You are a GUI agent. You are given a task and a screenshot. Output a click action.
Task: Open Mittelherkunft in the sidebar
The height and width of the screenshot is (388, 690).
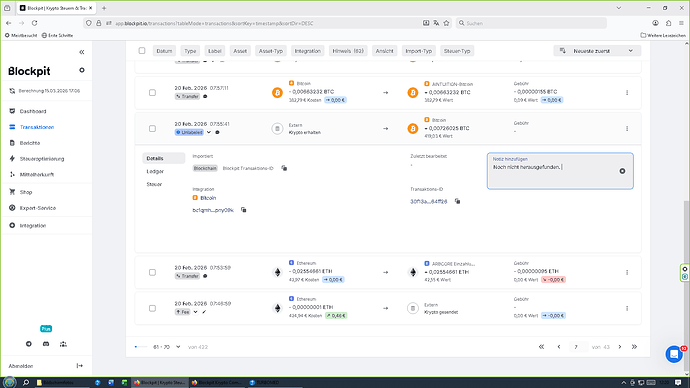click(x=37, y=175)
